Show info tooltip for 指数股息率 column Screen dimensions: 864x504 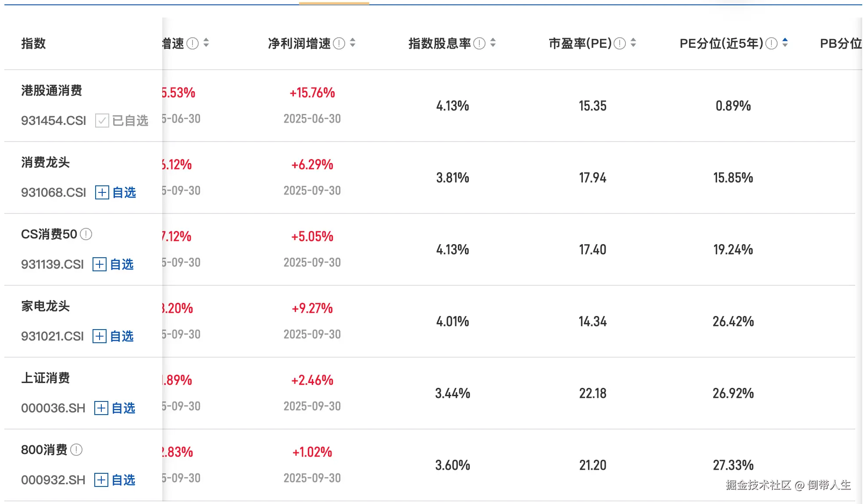coord(479,43)
